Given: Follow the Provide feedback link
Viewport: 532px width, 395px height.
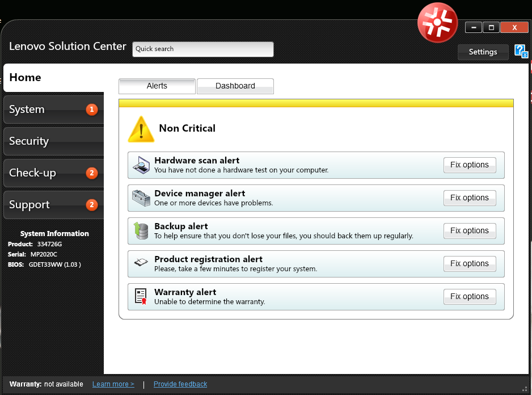Looking at the screenshot, I should pos(180,384).
